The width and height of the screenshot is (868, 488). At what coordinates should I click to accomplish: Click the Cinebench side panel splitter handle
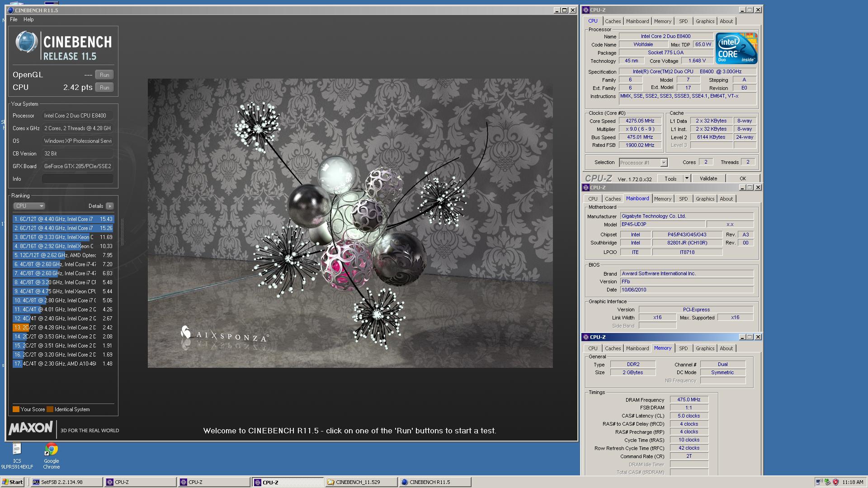pos(122,232)
